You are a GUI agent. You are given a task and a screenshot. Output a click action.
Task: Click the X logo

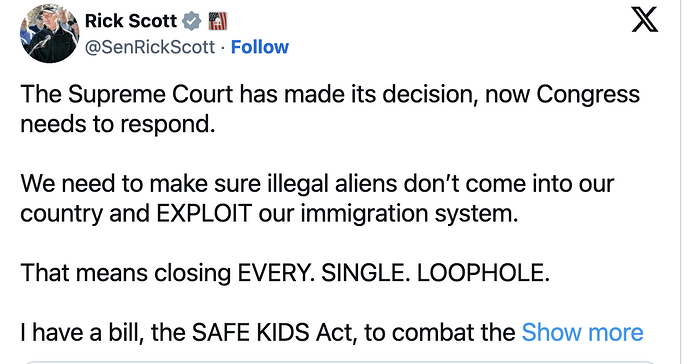pyautogui.click(x=645, y=19)
